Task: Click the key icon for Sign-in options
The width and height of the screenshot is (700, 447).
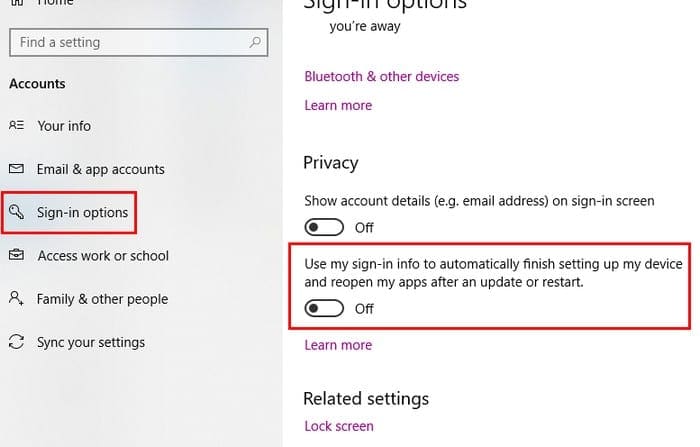Action: [x=17, y=212]
